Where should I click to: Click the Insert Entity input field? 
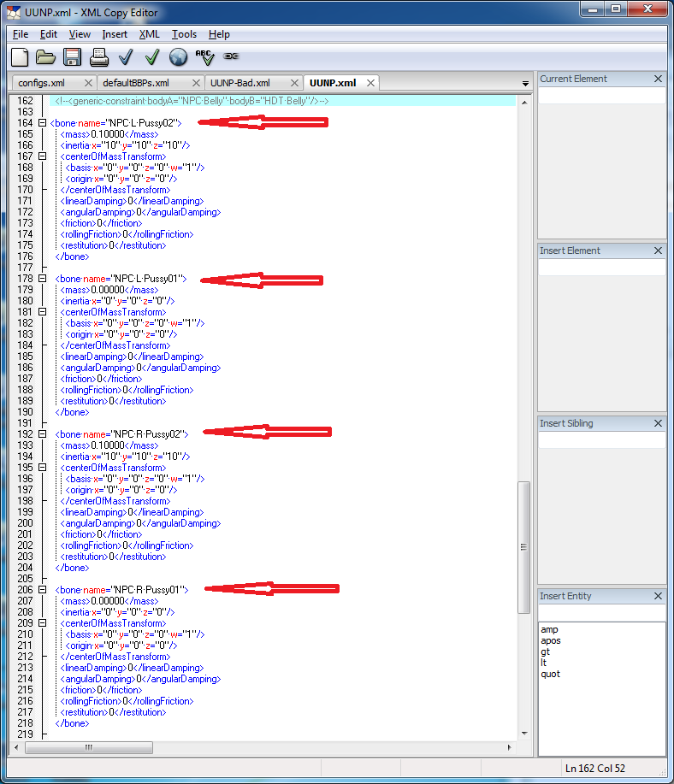point(602,612)
